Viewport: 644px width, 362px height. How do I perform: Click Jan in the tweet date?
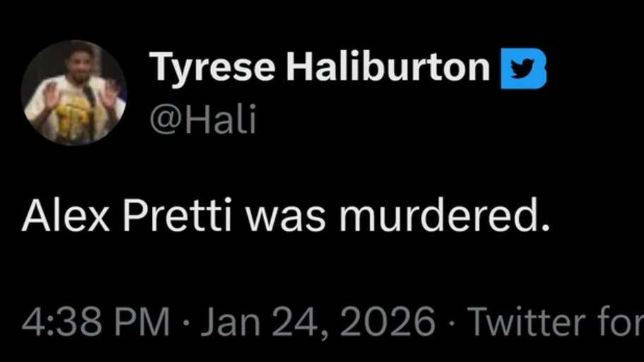(227, 322)
